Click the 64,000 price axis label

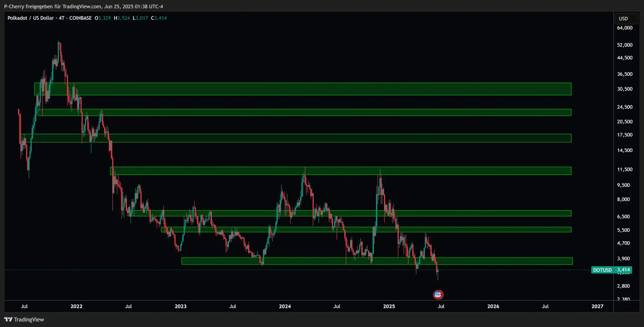tap(625, 28)
